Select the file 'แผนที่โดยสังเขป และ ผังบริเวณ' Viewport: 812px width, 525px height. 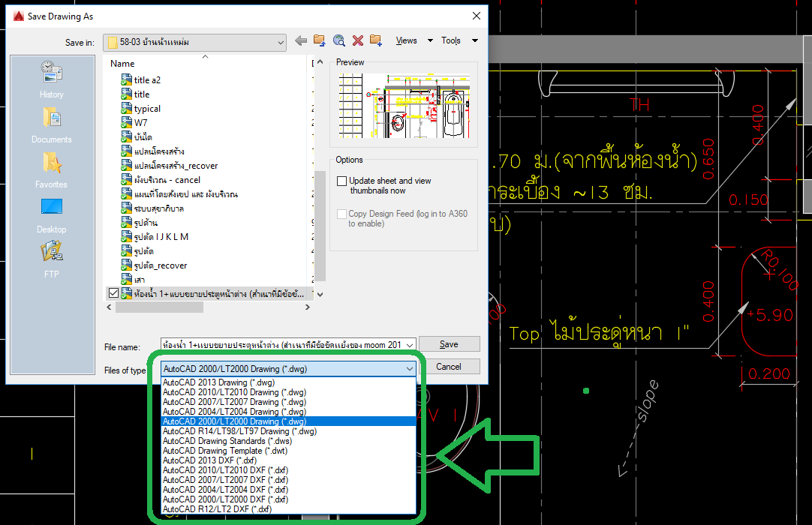point(185,194)
